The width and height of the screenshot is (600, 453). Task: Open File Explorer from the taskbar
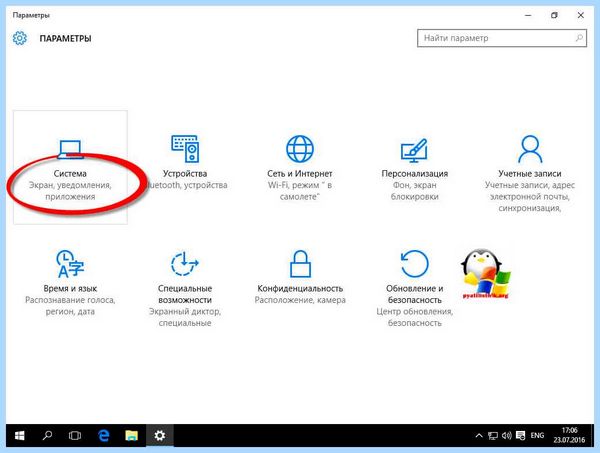point(131,435)
